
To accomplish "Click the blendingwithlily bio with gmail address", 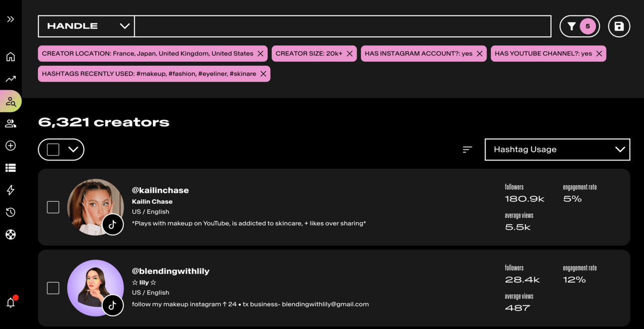I will [x=250, y=304].
